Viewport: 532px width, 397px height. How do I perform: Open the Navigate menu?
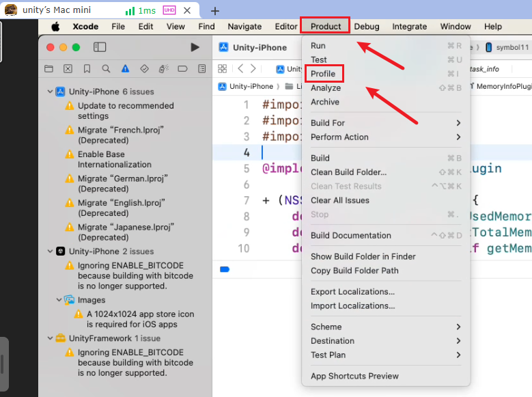coord(244,27)
